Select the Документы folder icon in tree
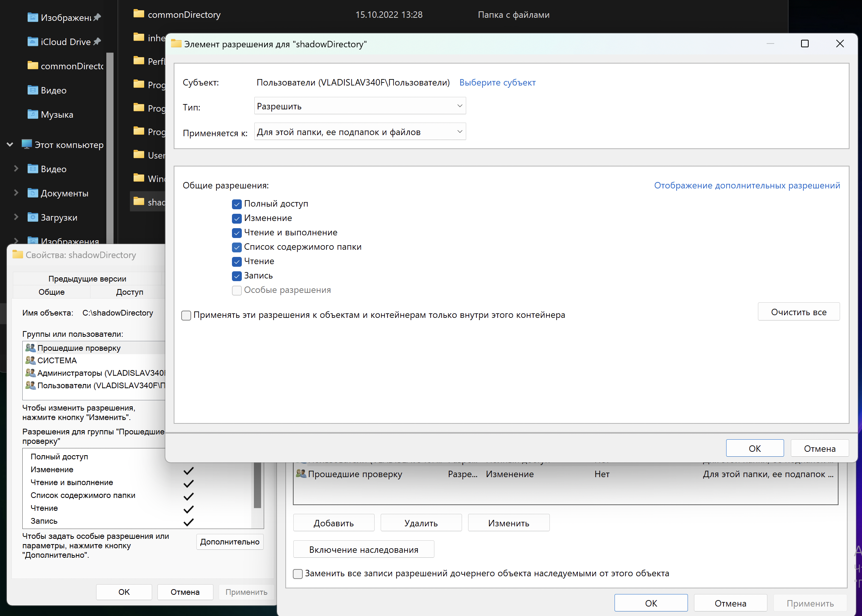 tap(33, 193)
